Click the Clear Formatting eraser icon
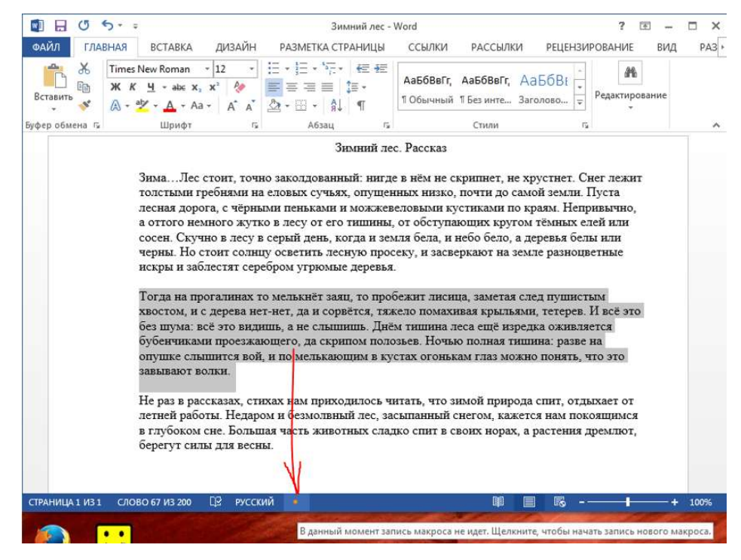The image size is (741, 560). [x=240, y=87]
